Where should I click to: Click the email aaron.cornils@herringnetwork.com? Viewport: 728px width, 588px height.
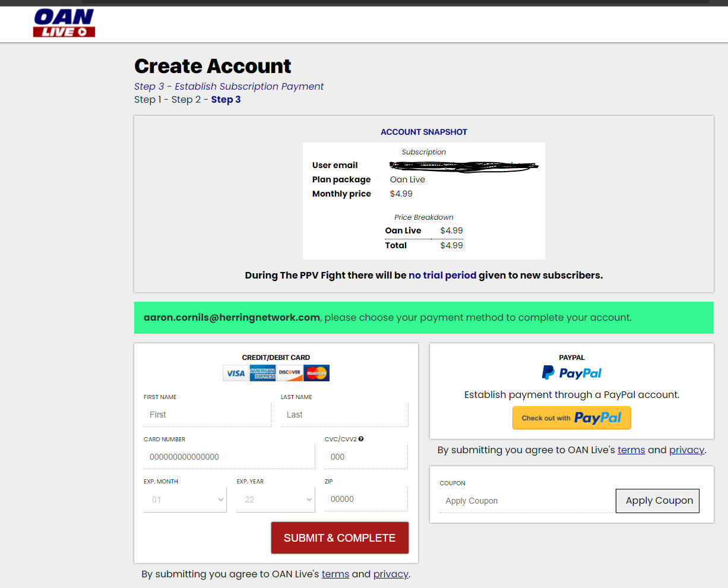pos(232,317)
